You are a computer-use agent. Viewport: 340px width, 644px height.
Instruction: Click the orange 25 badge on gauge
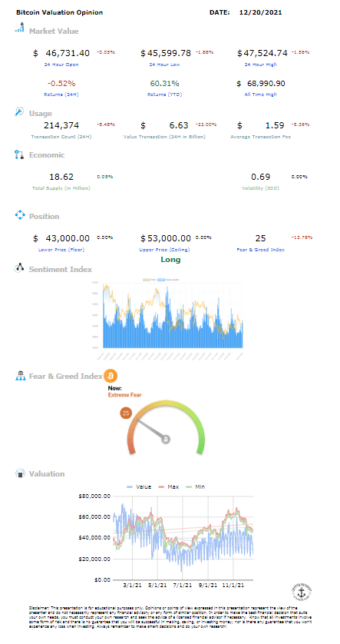pos(126,413)
